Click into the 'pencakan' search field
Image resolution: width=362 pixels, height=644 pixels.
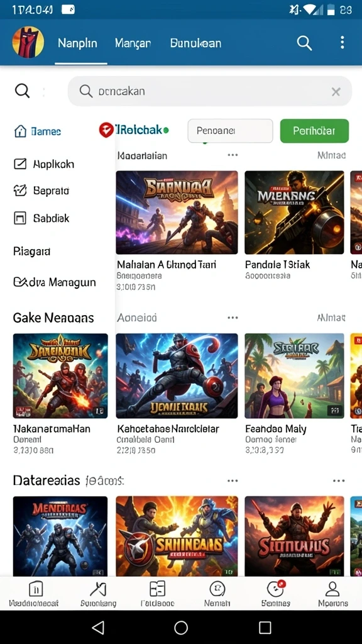pyautogui.click(x=210, y=91)
